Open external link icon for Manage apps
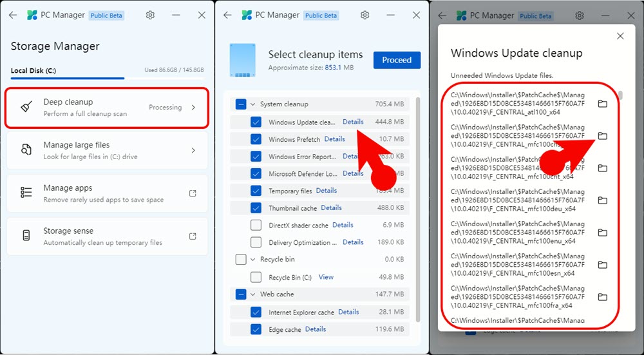Screen dimensions: 644x355 coord(193,193)
